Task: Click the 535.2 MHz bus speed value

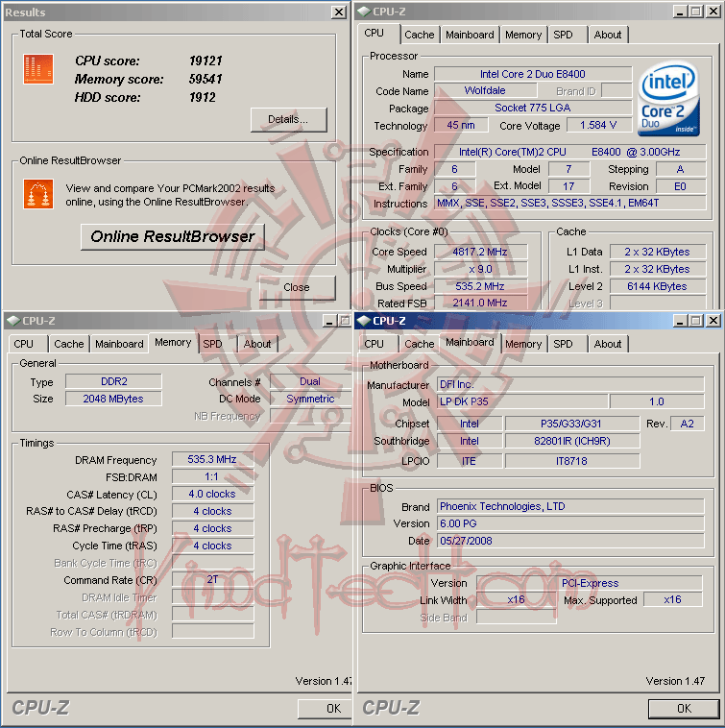Action: [x=480, y=286]
